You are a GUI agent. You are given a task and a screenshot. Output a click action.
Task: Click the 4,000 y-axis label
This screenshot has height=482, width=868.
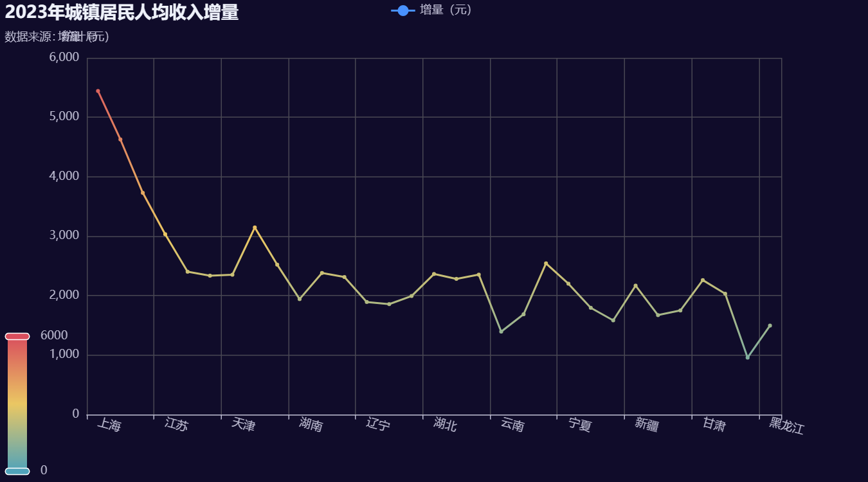tap(64, 176)
